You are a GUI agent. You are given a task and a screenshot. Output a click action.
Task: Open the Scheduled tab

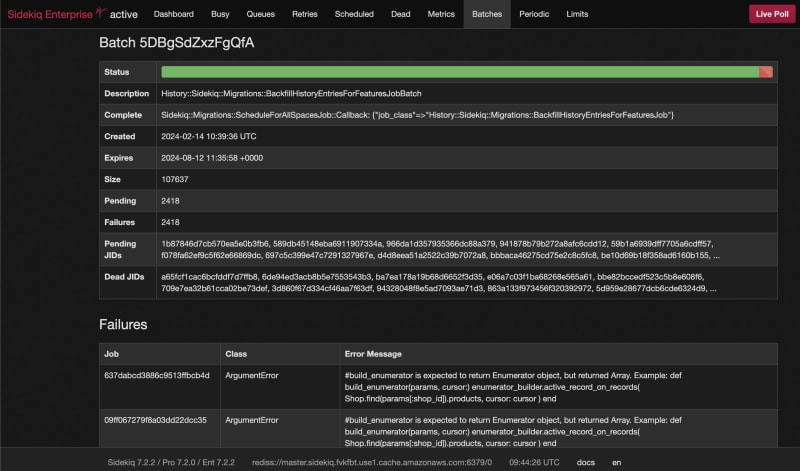tap(354, 14)
